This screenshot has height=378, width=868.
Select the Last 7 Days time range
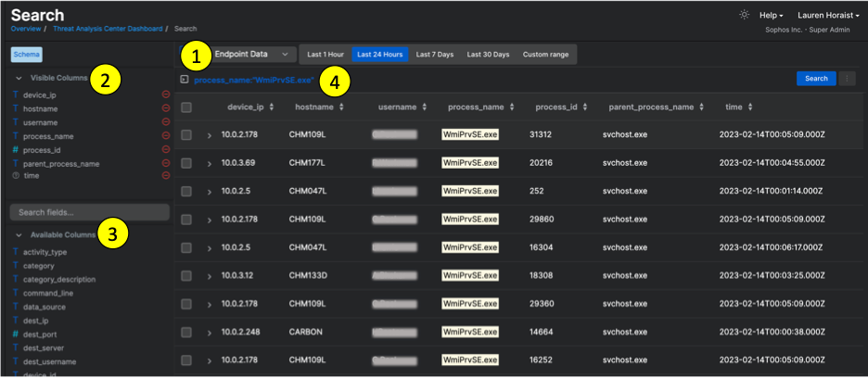point(434,55)
